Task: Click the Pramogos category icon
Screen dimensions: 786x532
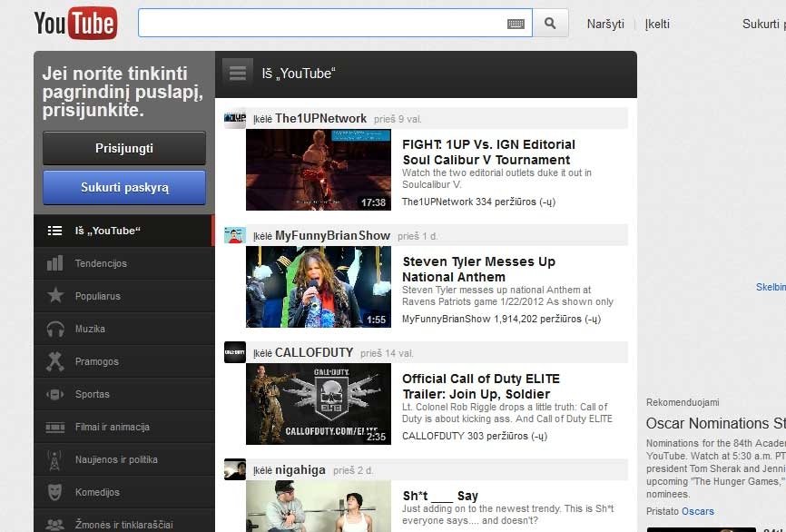Action: click(54, 361)
